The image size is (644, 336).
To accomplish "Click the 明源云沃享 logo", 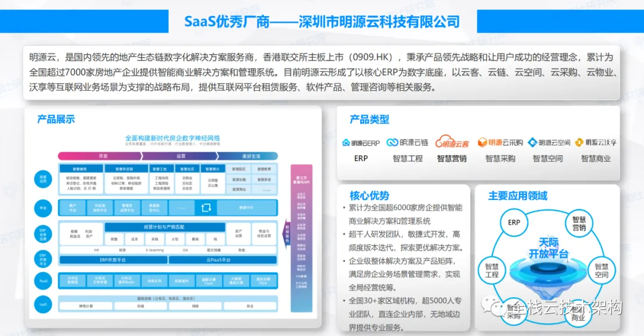I will (x=596, y=142).
